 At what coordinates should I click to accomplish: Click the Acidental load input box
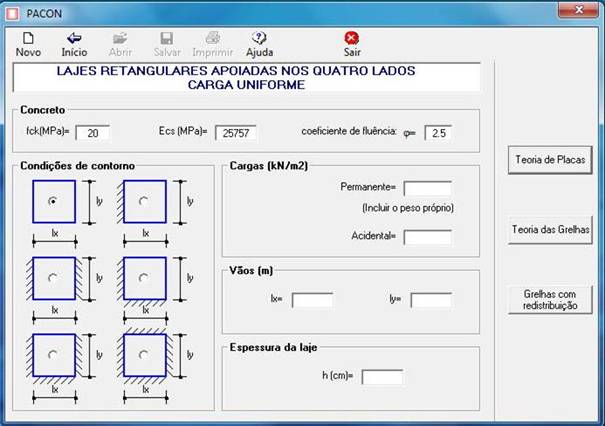(x=427, y=237)
